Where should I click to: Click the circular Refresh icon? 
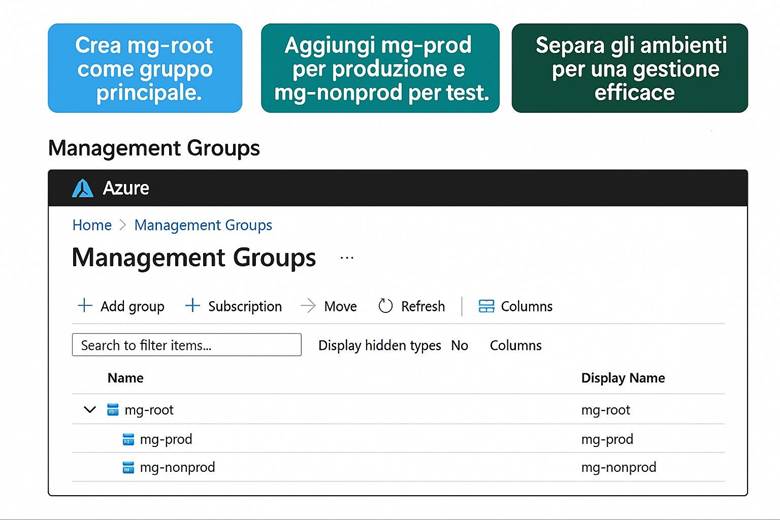[386, 306]
